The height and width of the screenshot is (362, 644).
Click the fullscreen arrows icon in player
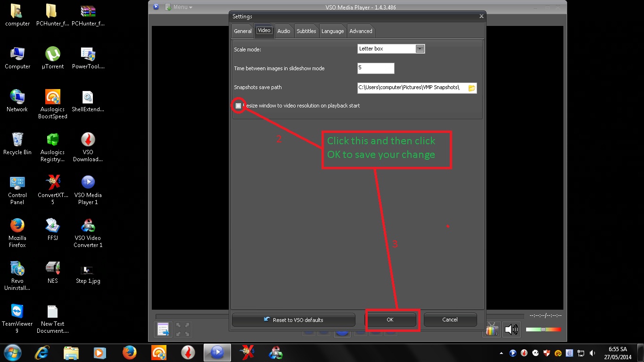(183, 329)
